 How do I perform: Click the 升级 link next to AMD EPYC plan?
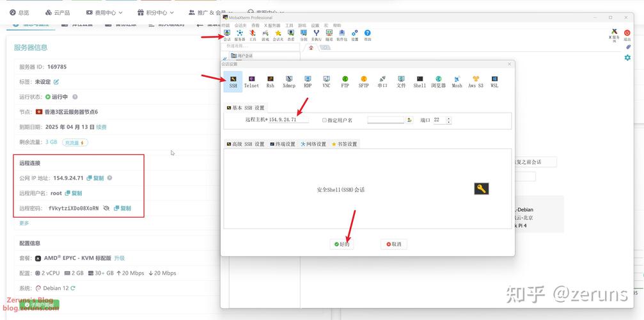119,258
